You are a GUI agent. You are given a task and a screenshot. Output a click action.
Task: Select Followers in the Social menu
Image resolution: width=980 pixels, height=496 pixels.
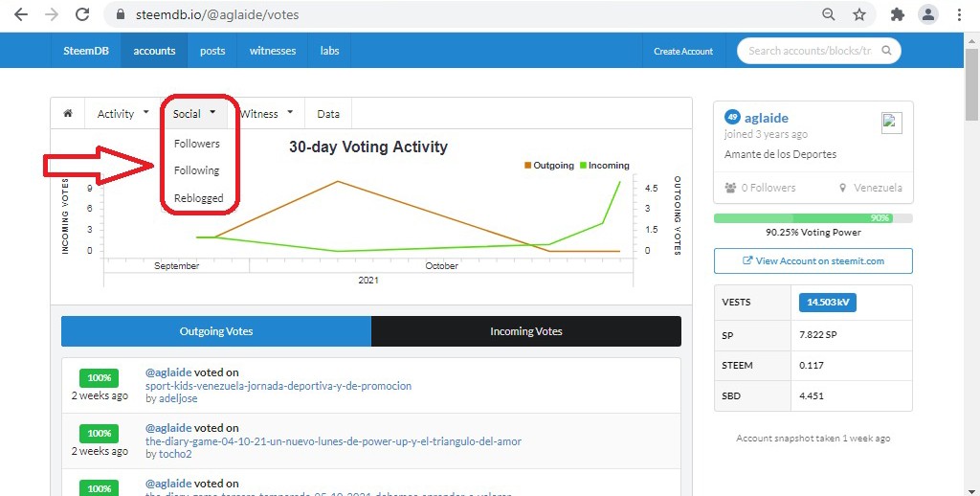coord(197,144)
